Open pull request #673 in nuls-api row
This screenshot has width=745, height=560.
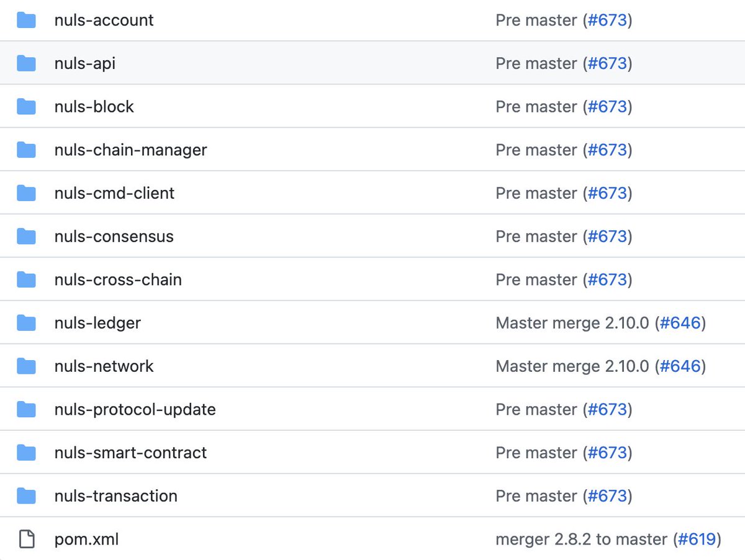607,63
